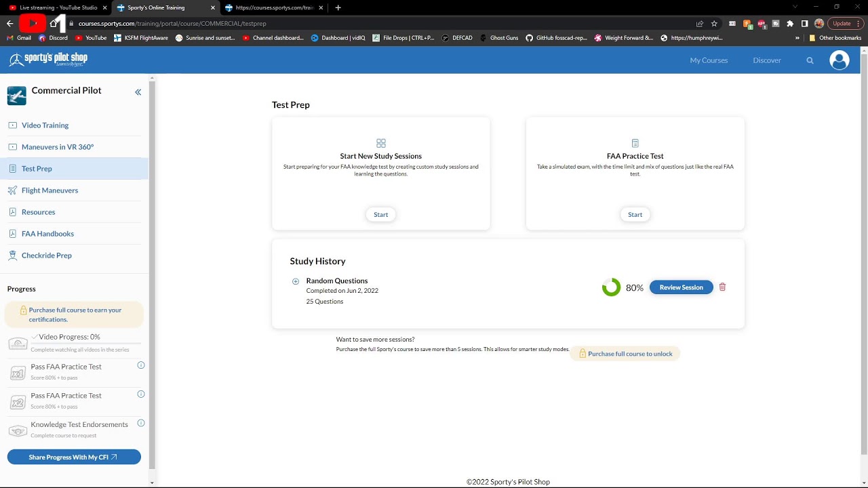Click the x2 practice test badge icon
This screenshot has height=488, width=868.
[18, 403]
